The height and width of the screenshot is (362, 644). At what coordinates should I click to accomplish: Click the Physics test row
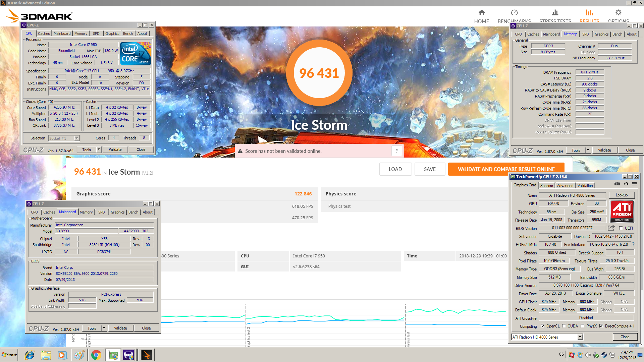[415, 206]
